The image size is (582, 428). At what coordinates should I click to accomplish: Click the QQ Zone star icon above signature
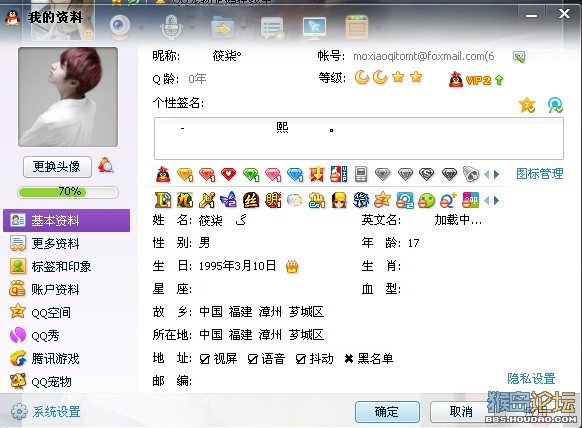tap(527, 105)
